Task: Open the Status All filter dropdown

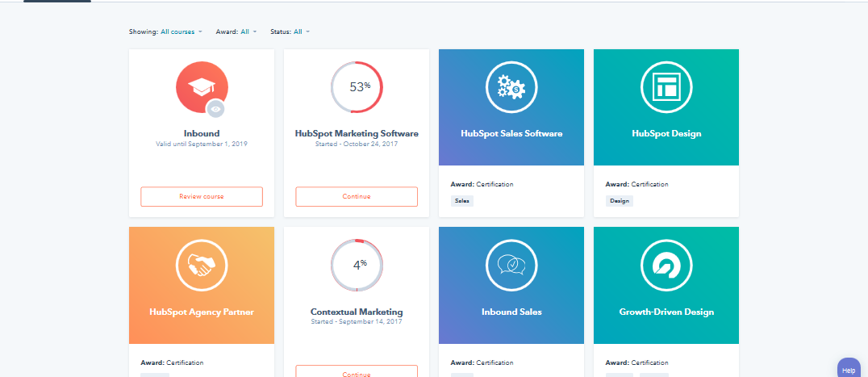Action: (x=302, y=32)
